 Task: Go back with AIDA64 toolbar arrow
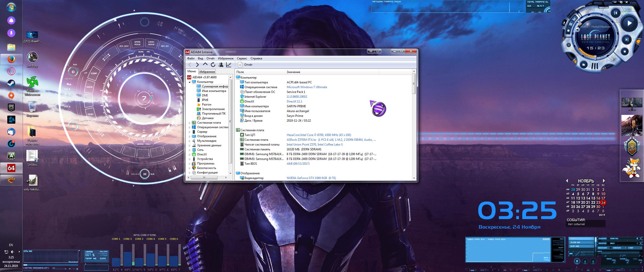pos(190,65)
